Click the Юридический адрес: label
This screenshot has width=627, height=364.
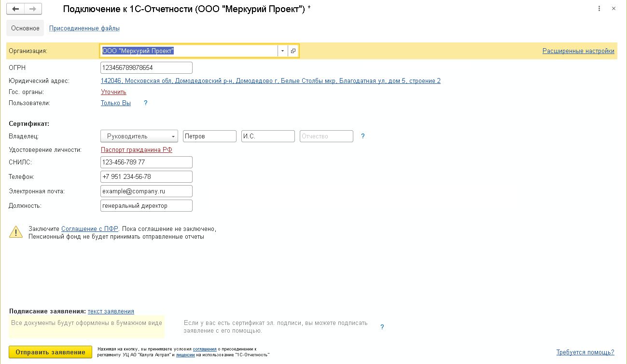[x=39, y=81]
